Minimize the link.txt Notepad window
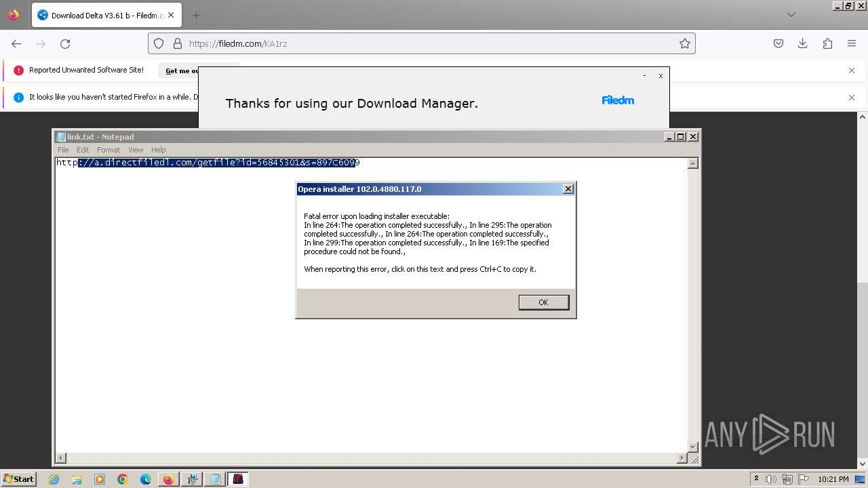Screen dimensions: 868x488 pos(670,136)
